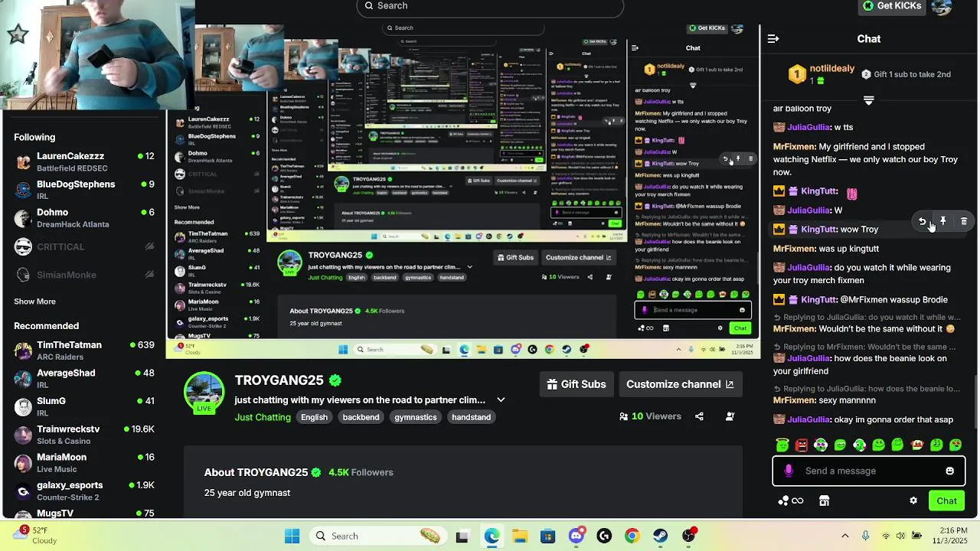The width and height of the screenshot is (980, 551).
Task: Select the backbend tag
Action: coord(361,417)
